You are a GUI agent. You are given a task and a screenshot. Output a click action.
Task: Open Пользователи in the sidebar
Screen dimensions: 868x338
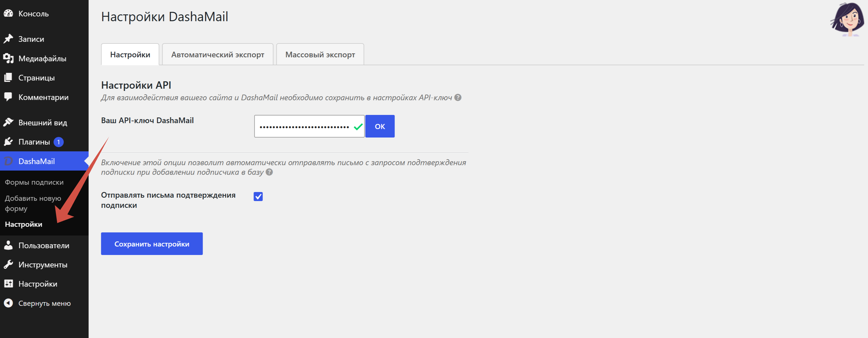tap(44, 245)
